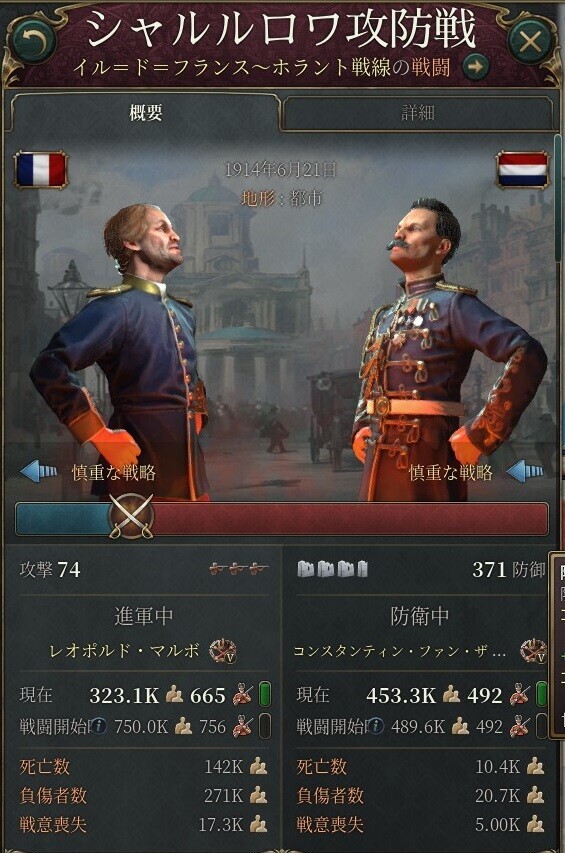Click attacker's left blue strategy arrow

click(38, 472)
